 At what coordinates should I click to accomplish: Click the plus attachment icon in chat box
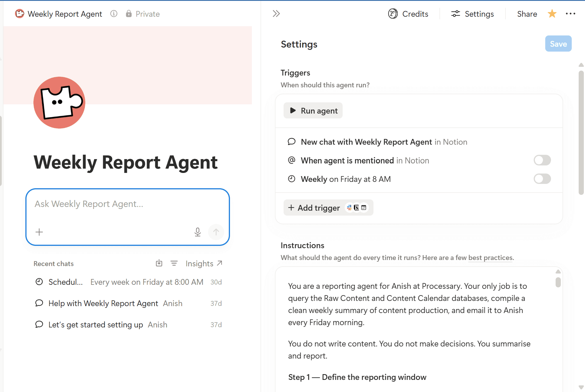[x=39, y=232]
